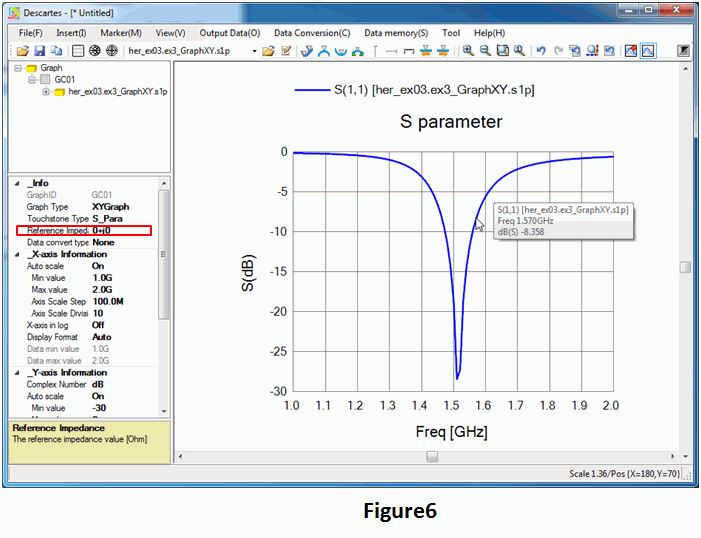Click the XY graph table icon
This screenshot has height=538, width=701.
[78, 51]
